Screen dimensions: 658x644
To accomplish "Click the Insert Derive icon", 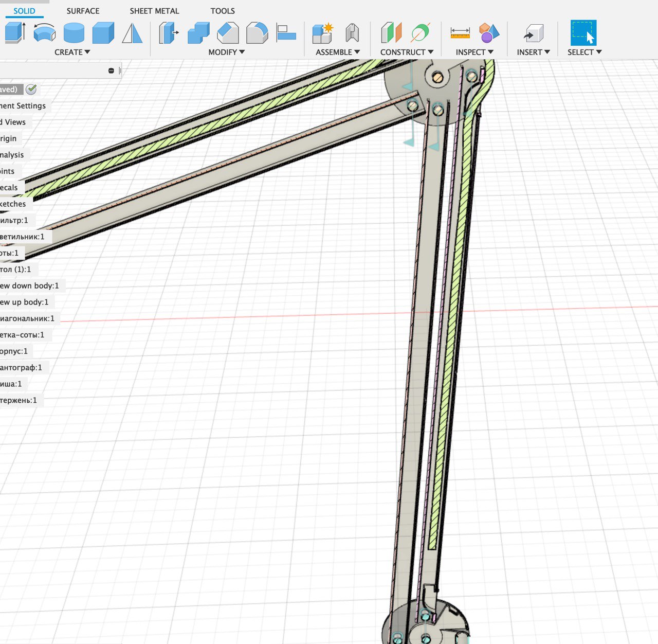I will (x=533, y=33).
